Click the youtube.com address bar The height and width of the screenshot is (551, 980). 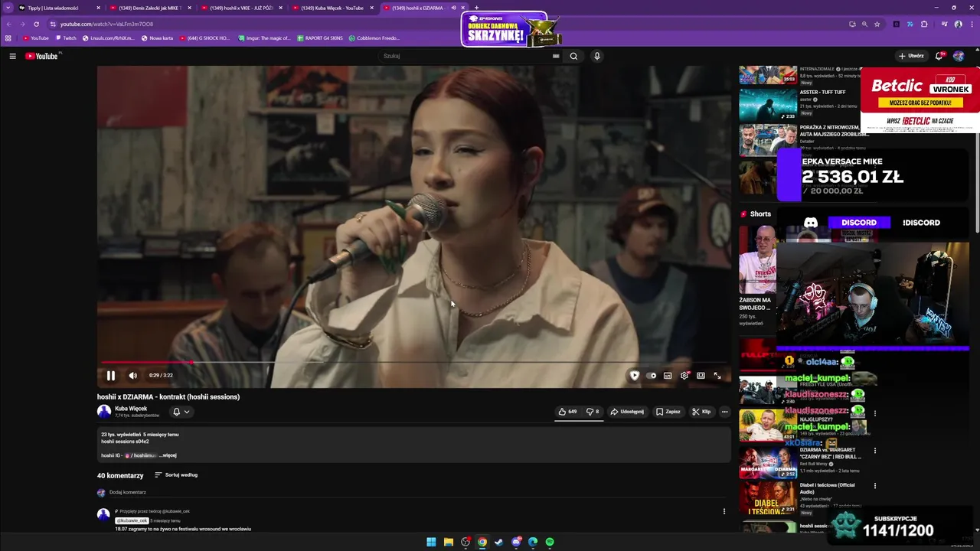pyautogui.click(x=452, y=24)
